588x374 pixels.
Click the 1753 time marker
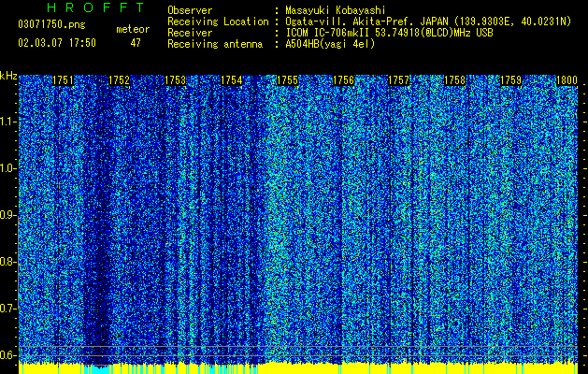pos(175,80)
